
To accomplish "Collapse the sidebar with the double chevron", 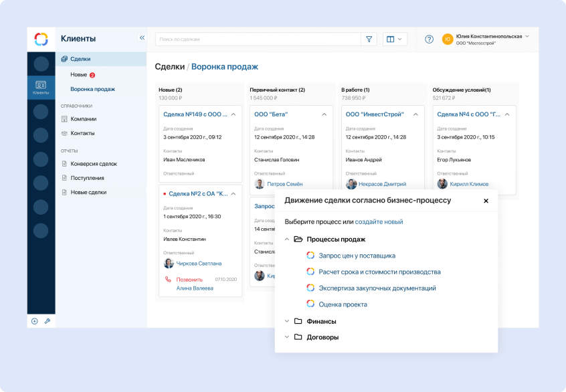I will (x=141, y=38).
